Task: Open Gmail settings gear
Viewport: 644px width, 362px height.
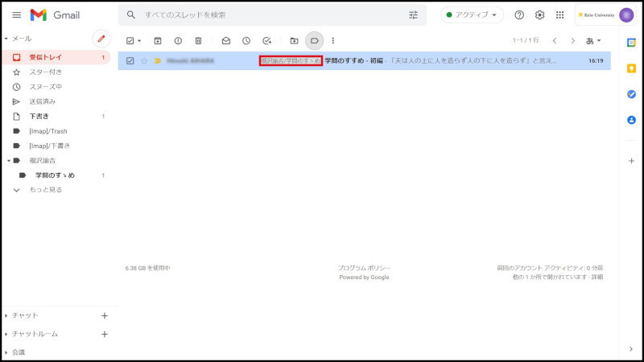Action: pyautogui.click(x=540, y=14)
